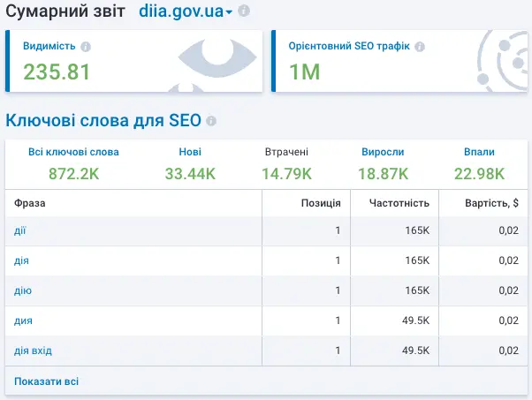Click the Позиція column header
The width and height of the screenshot is (532, 400).
(x=321, y=203)
